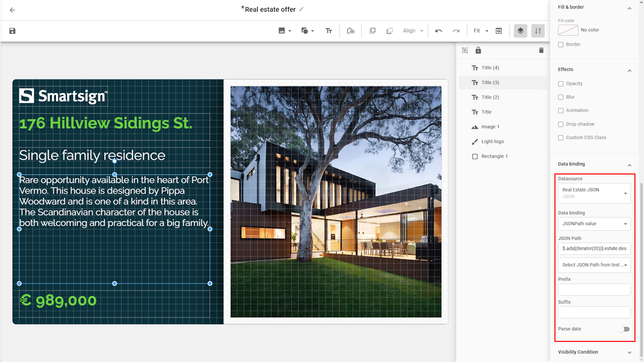Expand the Visibility Condition section

coord(629,352)
